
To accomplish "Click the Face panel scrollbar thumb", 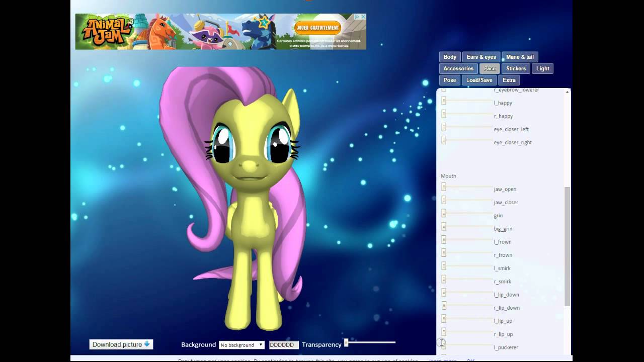I will pyautogui.click(x=568, y=246).
